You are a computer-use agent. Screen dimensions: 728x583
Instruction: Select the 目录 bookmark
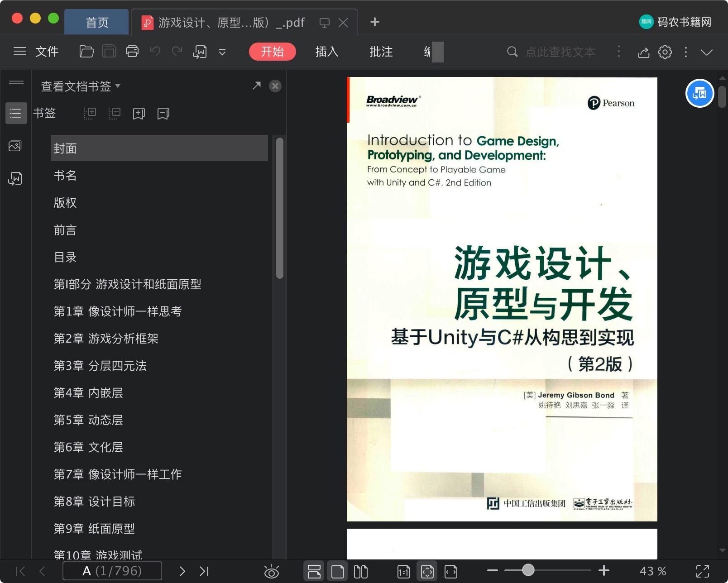tap(65, 257)
